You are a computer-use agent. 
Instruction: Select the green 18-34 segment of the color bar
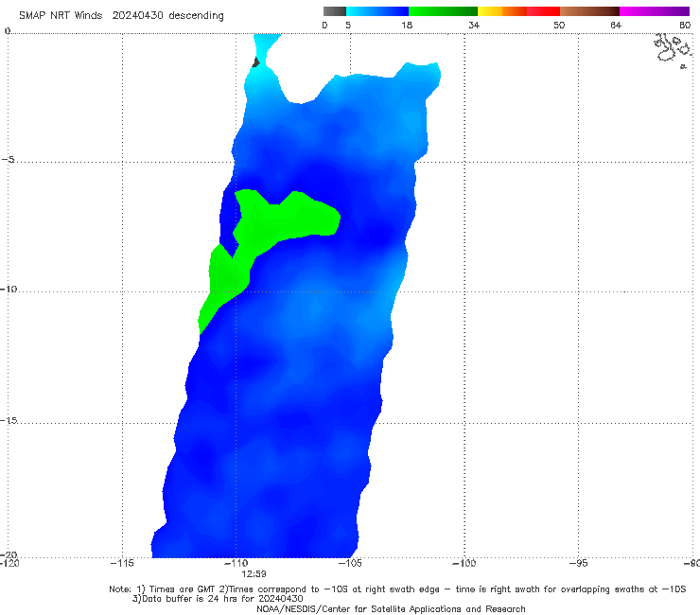tap(443, 11)
